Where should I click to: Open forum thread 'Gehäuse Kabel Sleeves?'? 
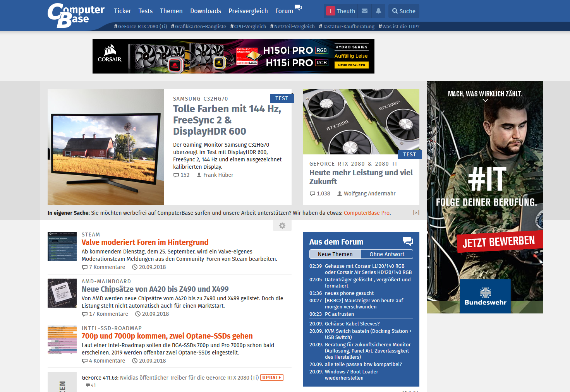coord(352,324)
